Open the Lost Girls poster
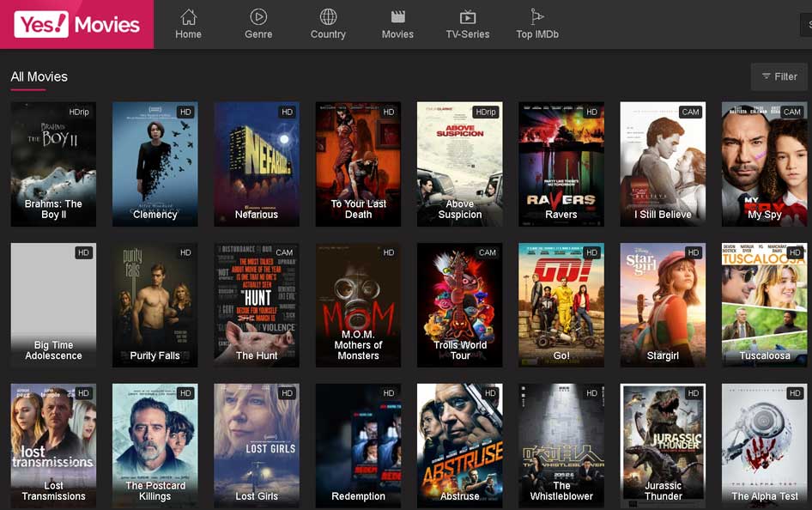Screen dimensions: 812x510 [257, 446]
